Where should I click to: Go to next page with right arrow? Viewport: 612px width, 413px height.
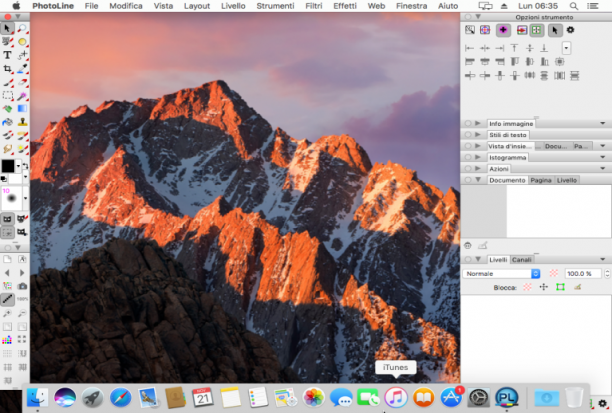[22, 272]
